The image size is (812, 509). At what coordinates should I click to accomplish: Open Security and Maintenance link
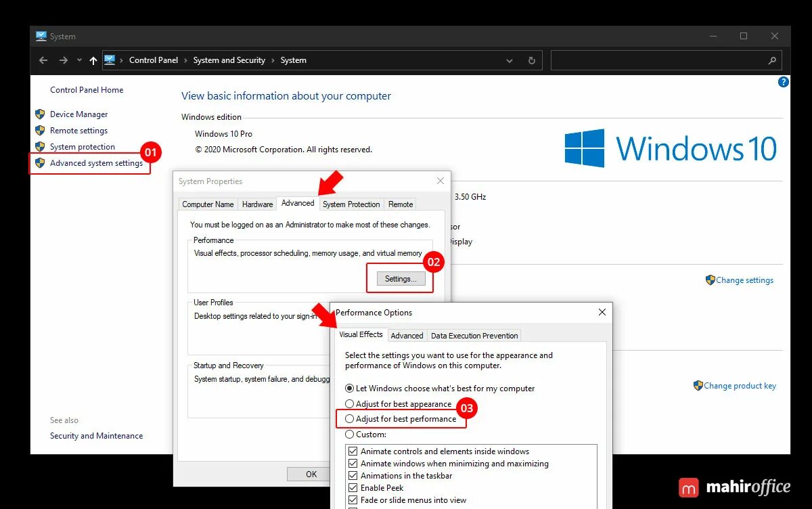[x=96, y=436]
